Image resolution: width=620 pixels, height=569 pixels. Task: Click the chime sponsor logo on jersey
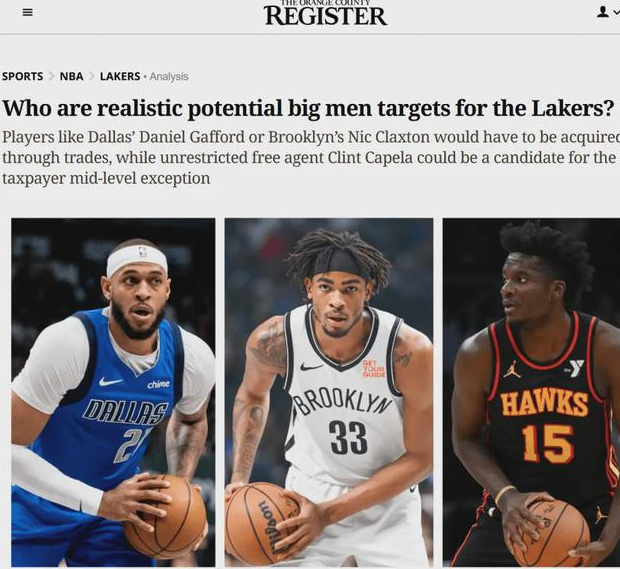point(159,384)
